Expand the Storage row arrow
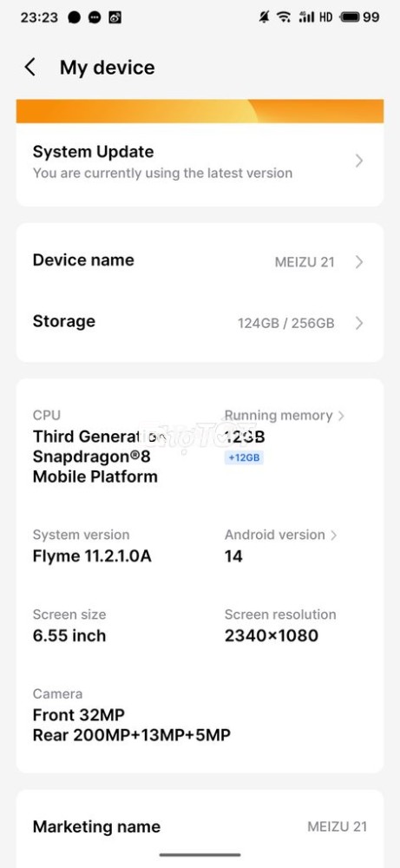400x868 pixels. [359, 323]
